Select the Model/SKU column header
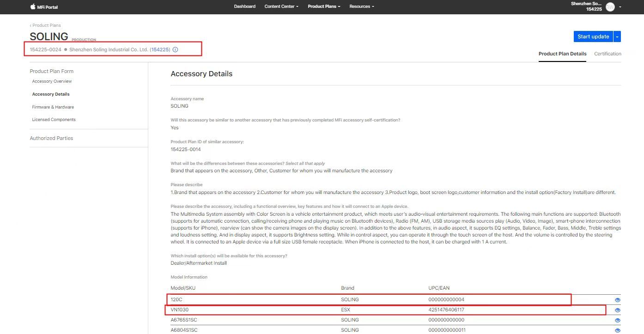This screenshot has width=644, height=334. (183, 288)
